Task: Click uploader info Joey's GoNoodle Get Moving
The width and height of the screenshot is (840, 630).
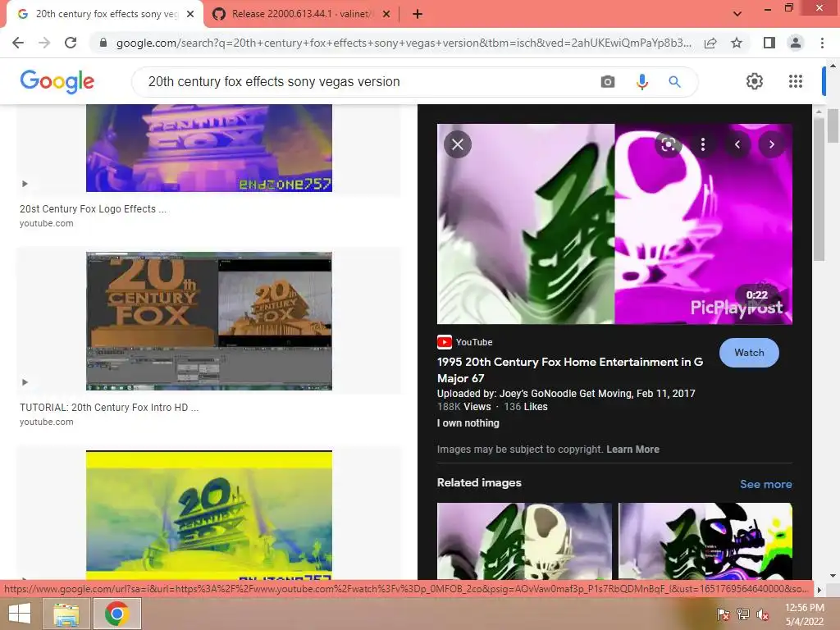Action: point(566,394)
